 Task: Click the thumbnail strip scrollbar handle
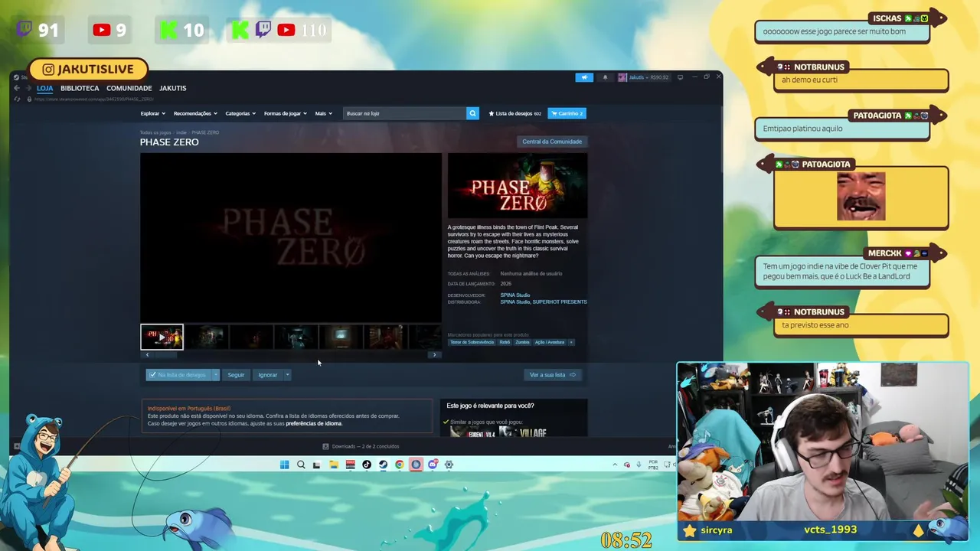pyautogui.click(x=166, y=355)
